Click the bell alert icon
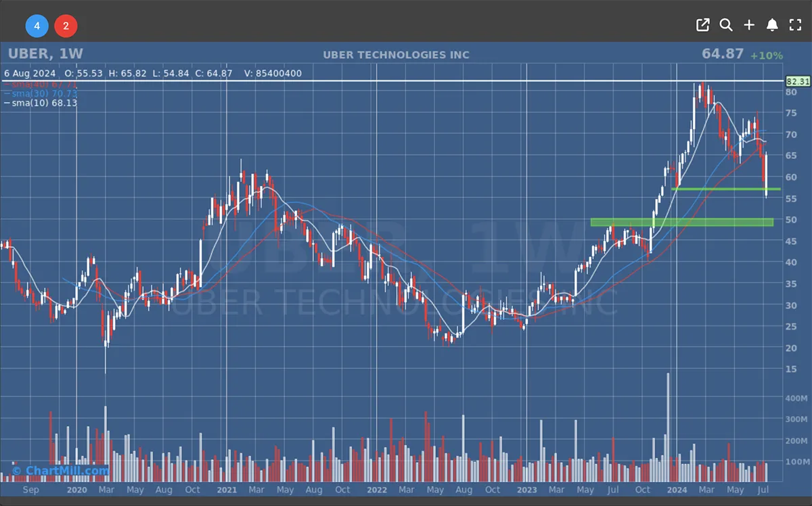812x506 pixels. click(x=772, y=25)
